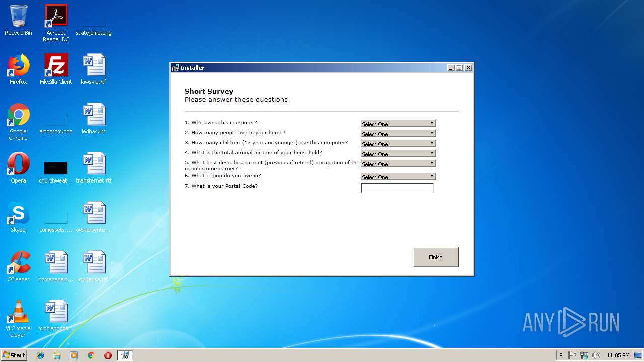This screenshot has height=362, width=644.
Task: Select transfernet.rtf document icon
Action: (94, 168)
